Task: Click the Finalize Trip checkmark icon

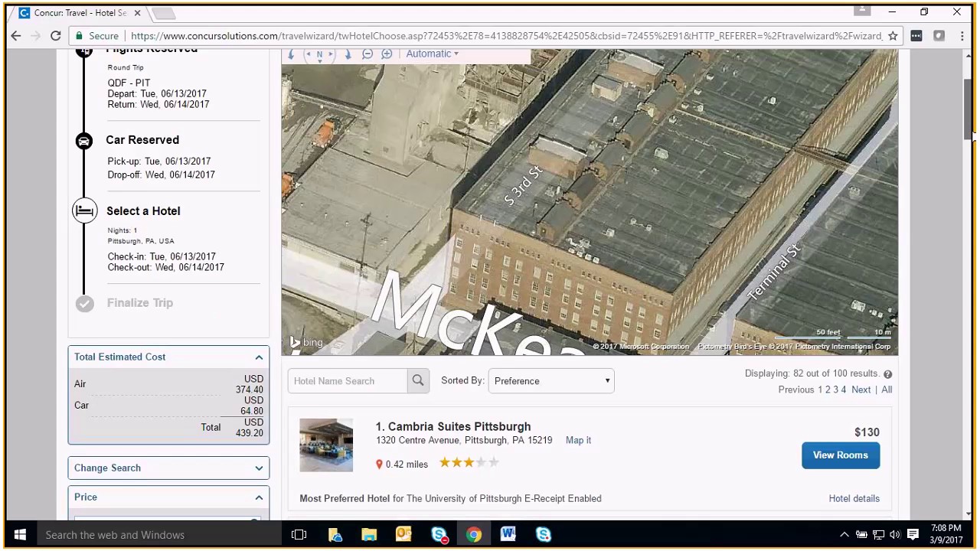Action: coord(85,303)
